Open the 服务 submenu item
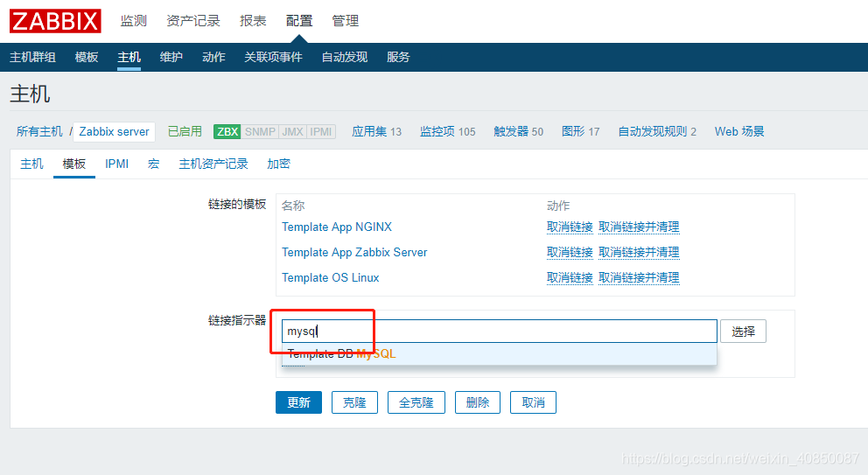 tap(398, 57)
